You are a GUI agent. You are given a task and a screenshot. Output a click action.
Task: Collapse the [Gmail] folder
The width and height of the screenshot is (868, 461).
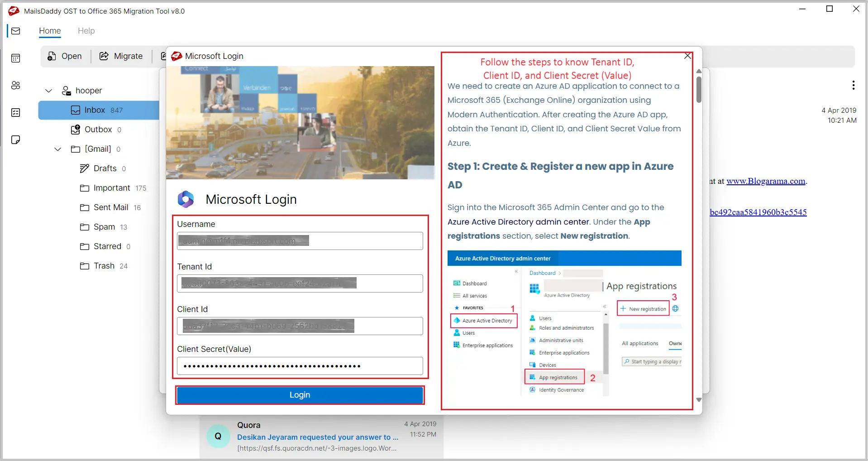click(x=58, y=149)
